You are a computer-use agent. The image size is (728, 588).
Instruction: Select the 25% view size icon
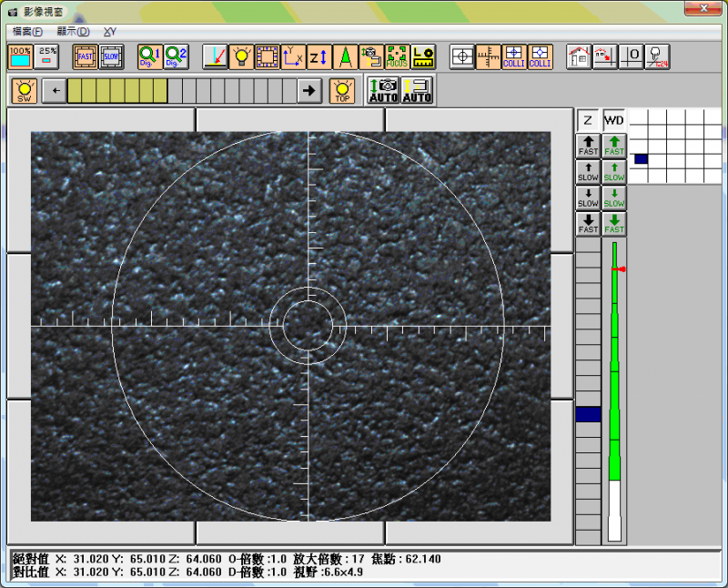[x=46, y=57]
